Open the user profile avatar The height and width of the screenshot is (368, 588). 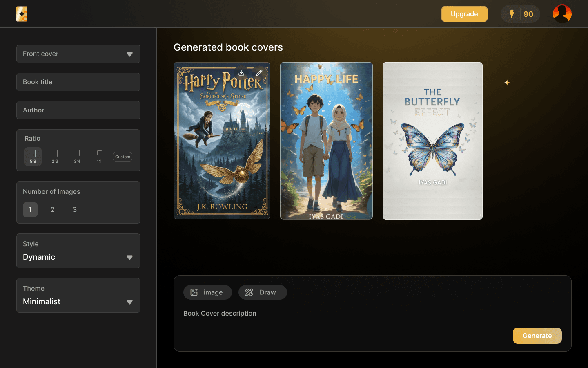pos(562,14)
